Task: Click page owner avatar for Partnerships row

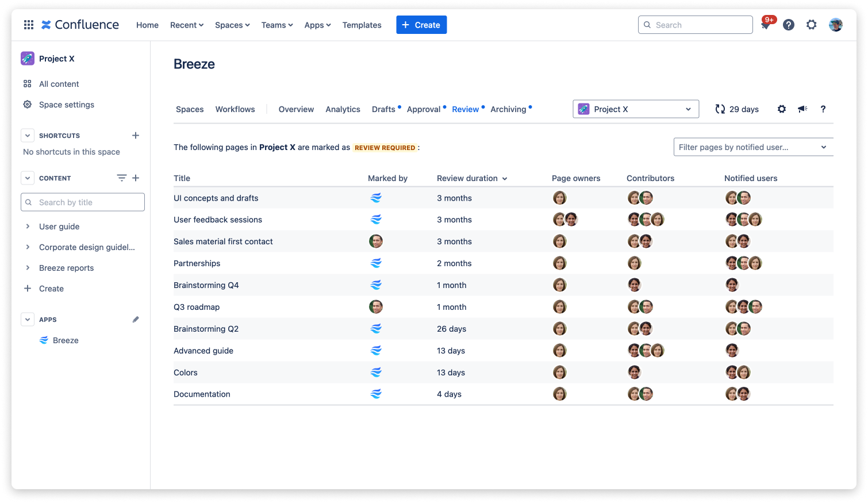Action: pyautogui.click(x=560, y=263)
